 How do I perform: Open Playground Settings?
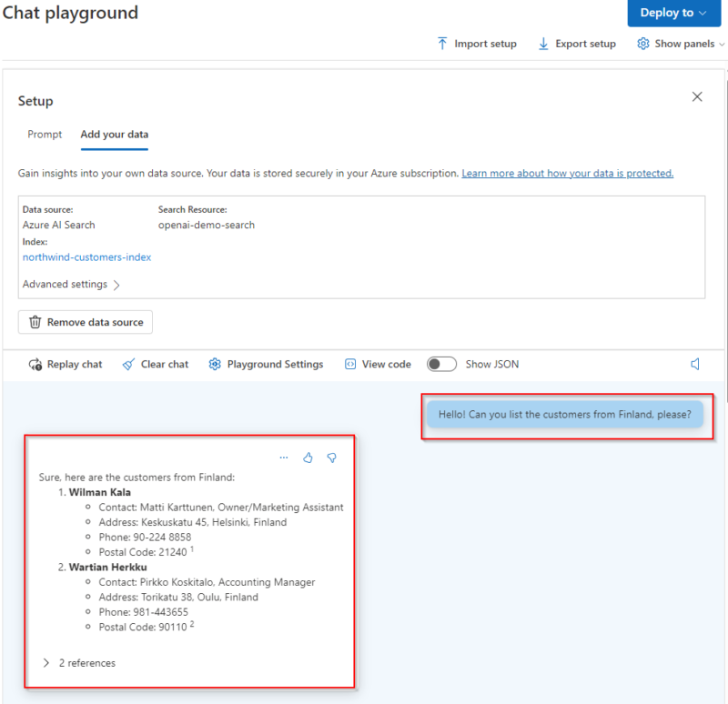click(x=215, y=364)
